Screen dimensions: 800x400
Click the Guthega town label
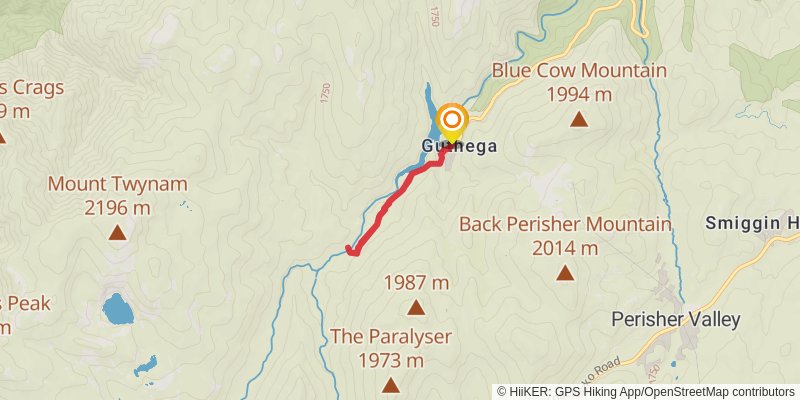pyautogui.click(x=459, y=146)
